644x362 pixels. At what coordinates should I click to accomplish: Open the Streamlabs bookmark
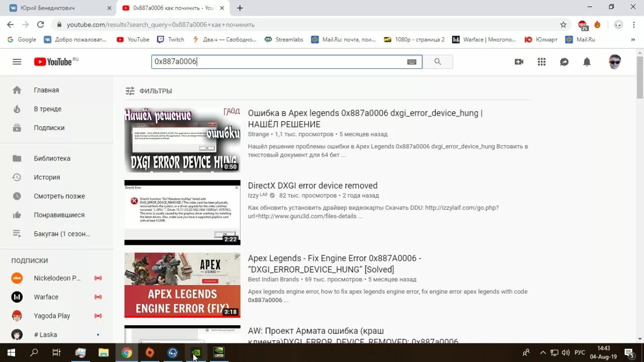click(284, 39)
